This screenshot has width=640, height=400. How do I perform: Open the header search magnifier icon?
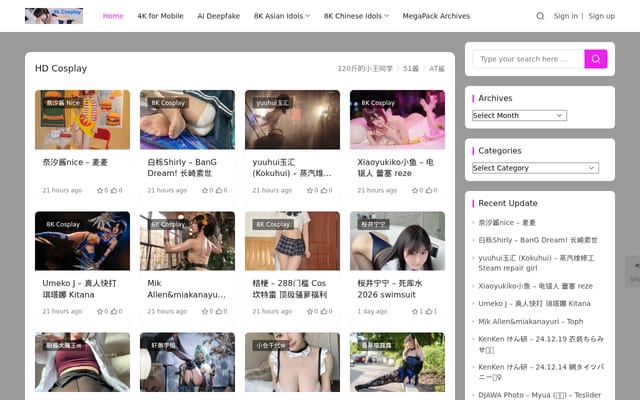point(540,16)
